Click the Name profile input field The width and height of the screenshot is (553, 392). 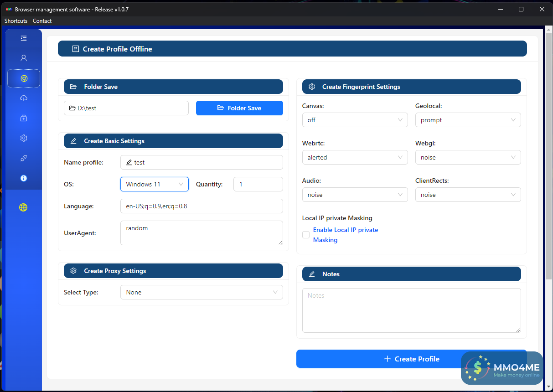pos(202,162)
